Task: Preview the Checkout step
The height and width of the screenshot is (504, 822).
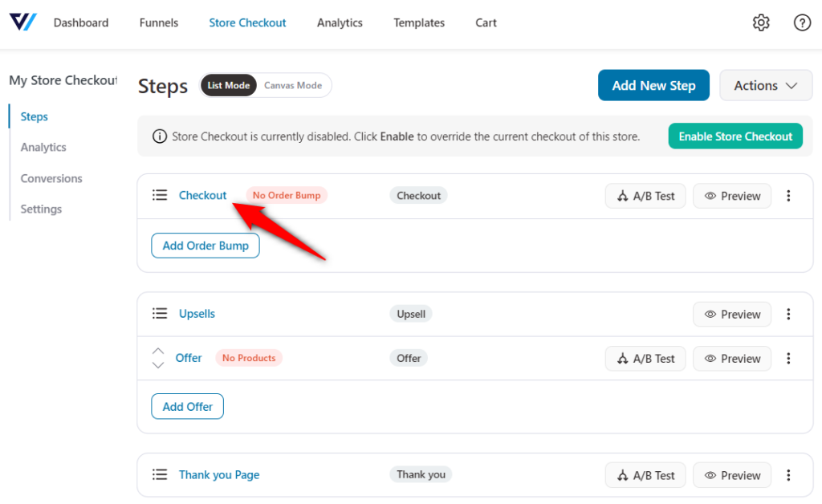Action: (x=732, y=196)
